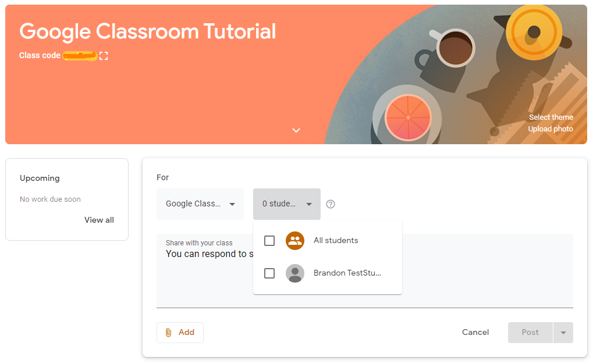Screen dimensions: 593x364
Task: Open the help question mark icon
Action: tap(331, 204)
